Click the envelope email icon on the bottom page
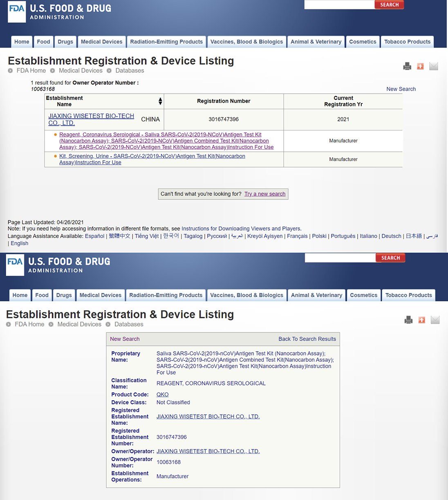 435,320
